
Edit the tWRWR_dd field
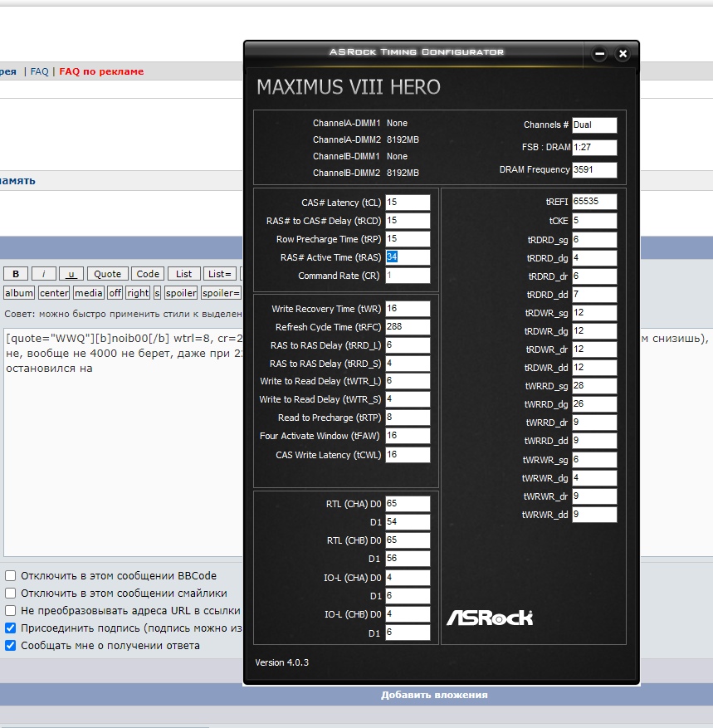[594, 515]
